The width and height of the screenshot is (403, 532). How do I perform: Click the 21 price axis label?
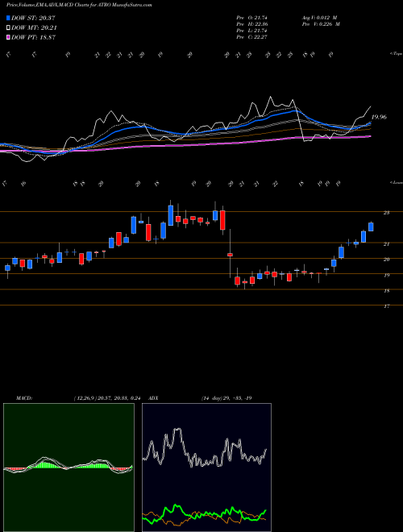tap(386, 244)
